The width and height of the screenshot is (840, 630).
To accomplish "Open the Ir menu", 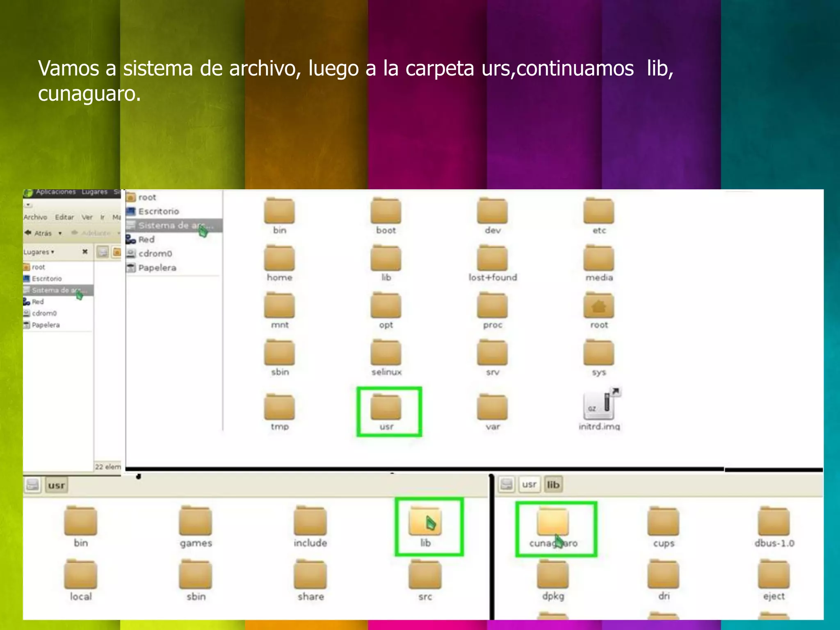I will pyautogui.click(x=103, y=217).
